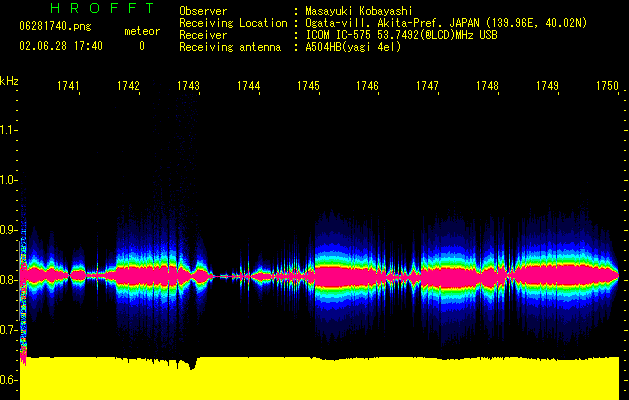Image resolution: width=629 pixels, height=400 pixels.
Task: Click the HROFFT title text
Action: (103, 8)
